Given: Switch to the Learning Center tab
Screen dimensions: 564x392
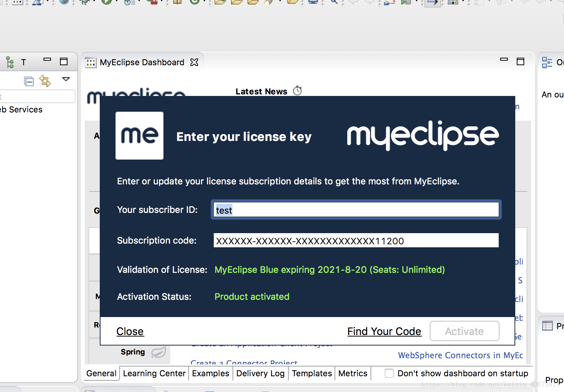Looking at the screenshot, I should (154, 373).
